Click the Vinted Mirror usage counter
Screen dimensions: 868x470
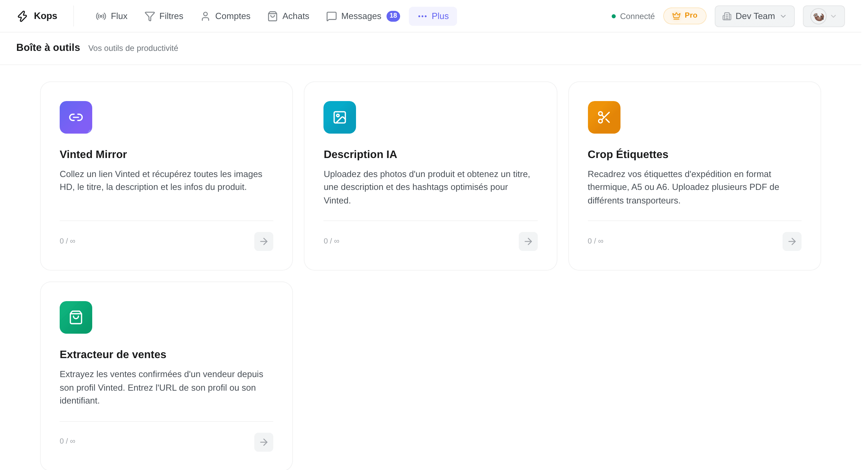click(x=67, y=241)
